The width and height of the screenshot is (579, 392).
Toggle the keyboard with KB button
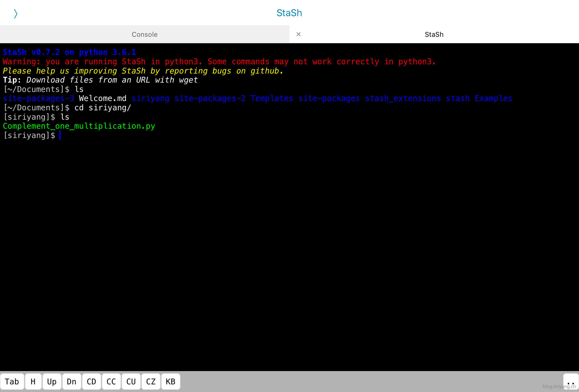point(170,382)
